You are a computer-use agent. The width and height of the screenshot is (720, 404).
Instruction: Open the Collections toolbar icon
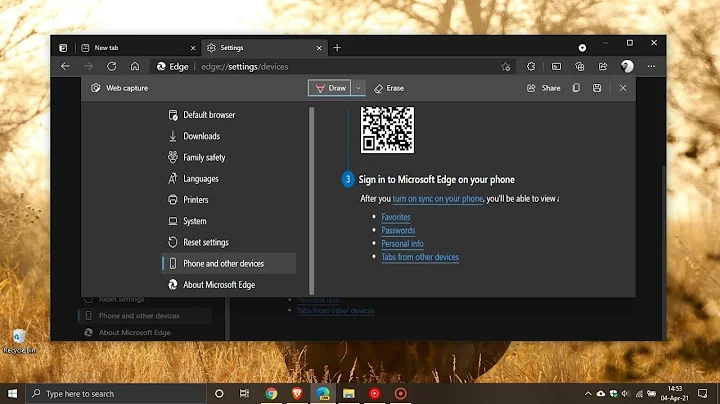(x=579, y=67)
